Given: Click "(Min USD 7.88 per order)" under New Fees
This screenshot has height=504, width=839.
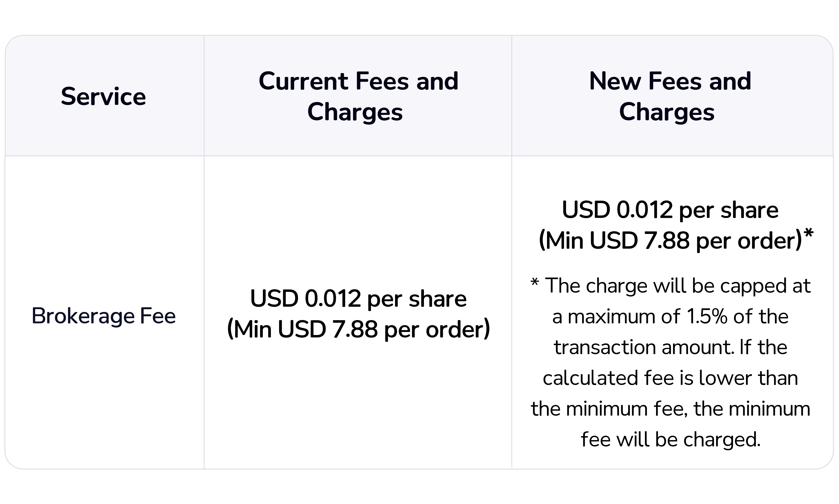Looking at the screenshot, I should pyautogui.click(x=670, y=241).
